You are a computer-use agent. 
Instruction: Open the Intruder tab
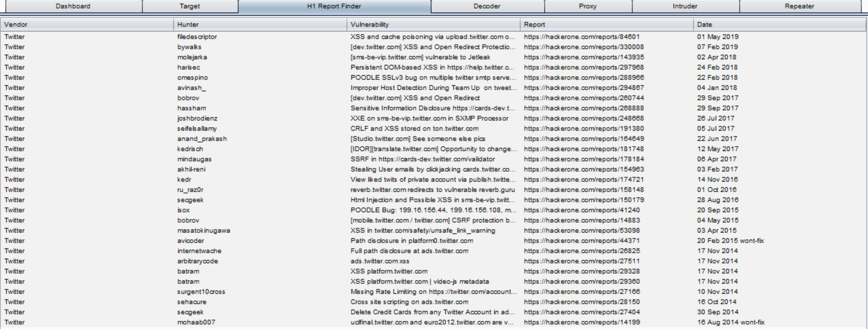(685, 6)
